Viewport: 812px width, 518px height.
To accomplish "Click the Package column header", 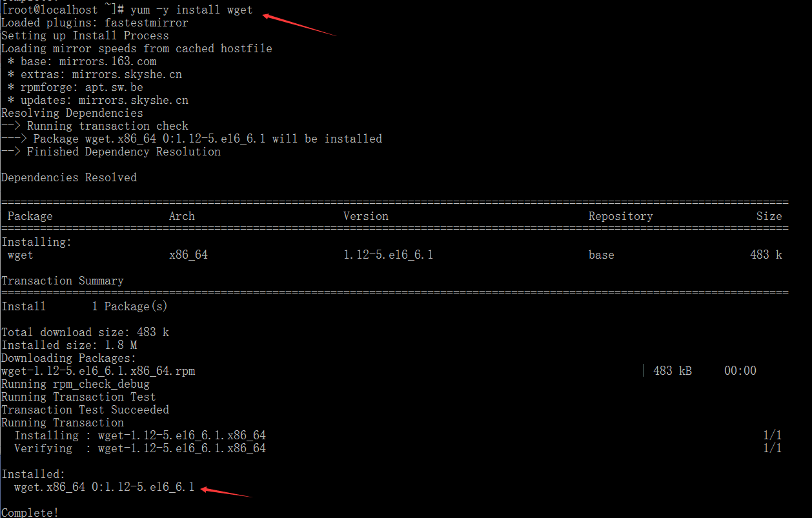I will coord(30,216).
